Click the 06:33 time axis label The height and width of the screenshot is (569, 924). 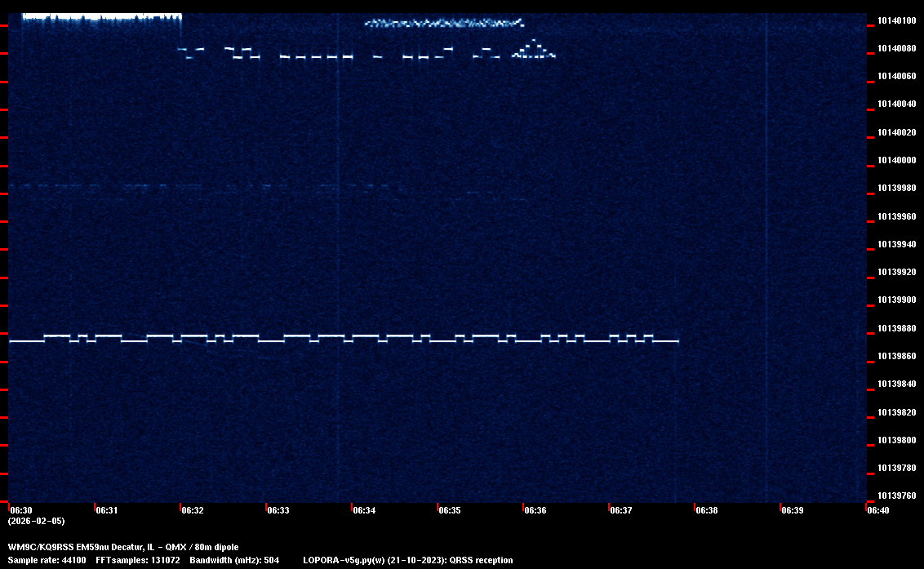(x=278, y=510)
